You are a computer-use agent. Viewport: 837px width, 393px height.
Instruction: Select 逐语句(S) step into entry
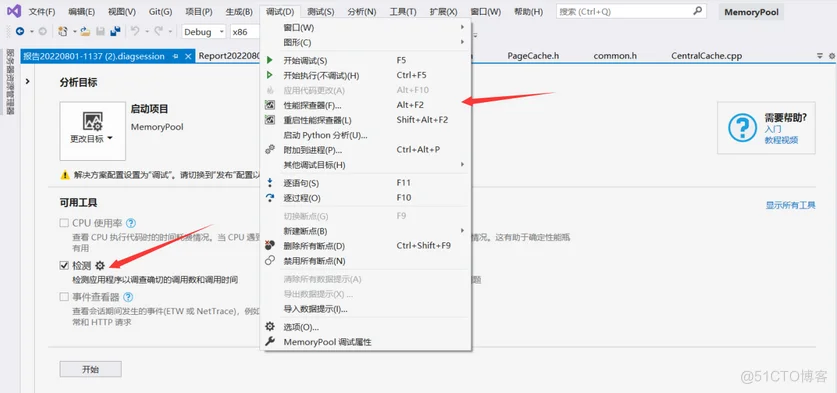coord(366,183)
